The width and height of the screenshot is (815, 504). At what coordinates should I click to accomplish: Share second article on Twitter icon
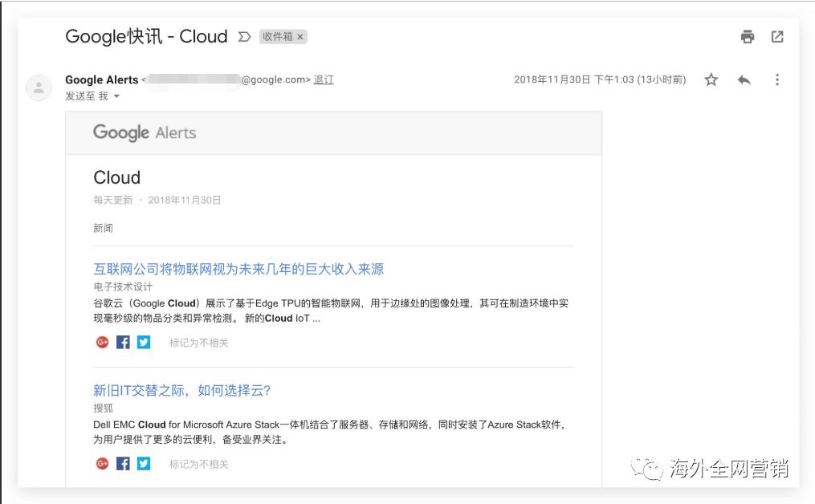(x=143, y=464)
